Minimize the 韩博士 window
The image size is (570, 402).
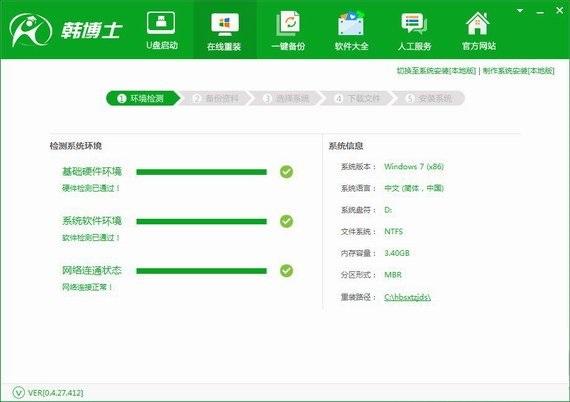(540, 12)
